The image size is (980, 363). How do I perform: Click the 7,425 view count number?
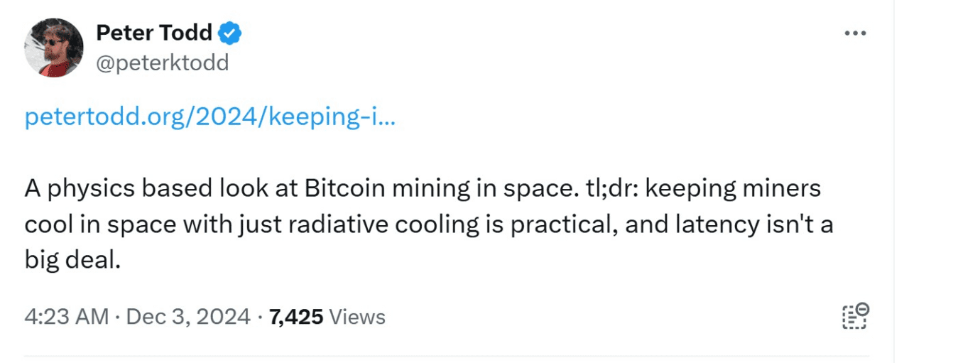tap(296, 316)
